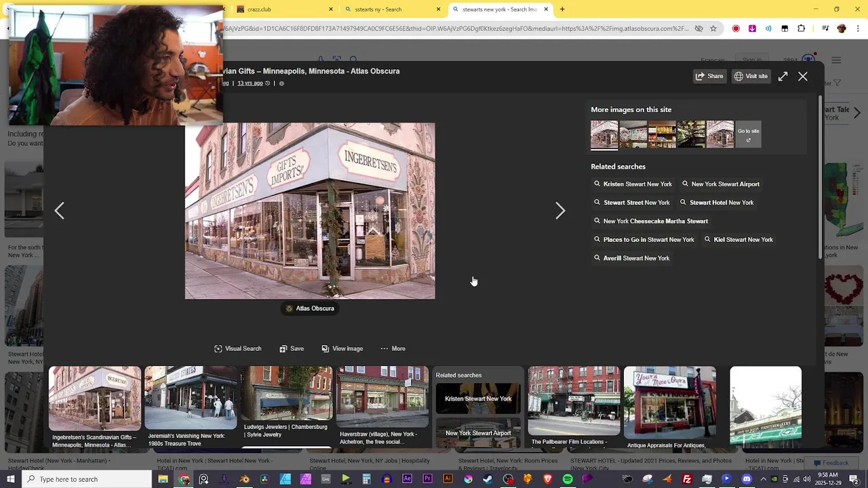Switch to the crazz.club tab

(x=281, y=9)
